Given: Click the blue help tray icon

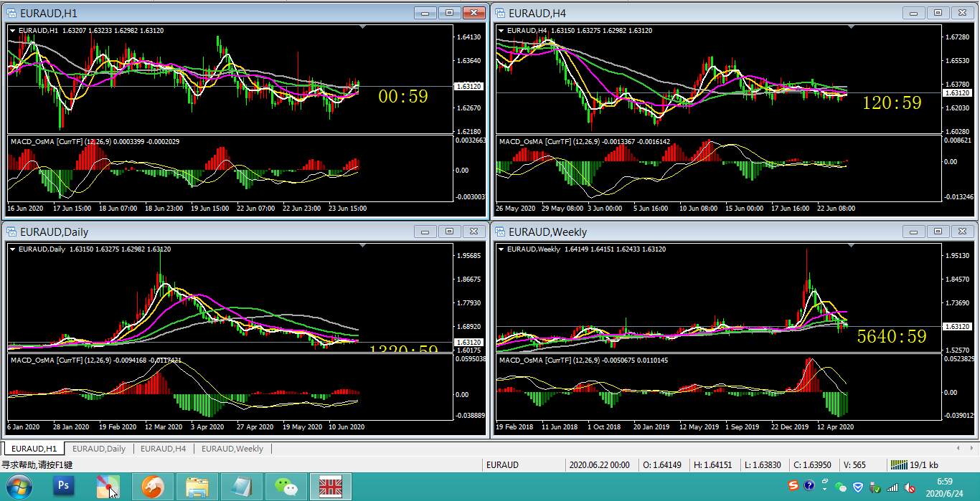Looking at the screenshot, I should (x=809, y=486).
